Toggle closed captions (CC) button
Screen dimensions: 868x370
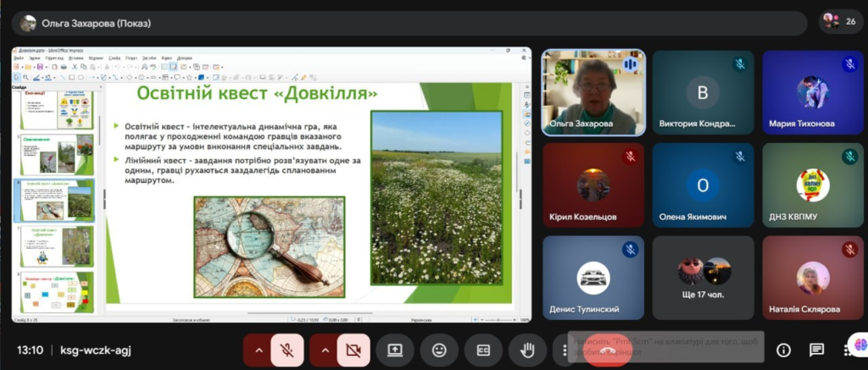[483, 350]
